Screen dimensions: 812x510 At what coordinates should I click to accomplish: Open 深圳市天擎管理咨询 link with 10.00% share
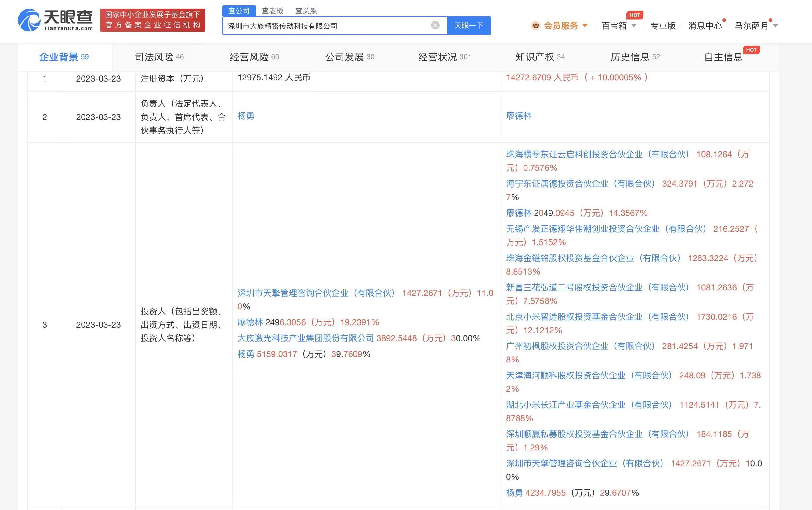pyautogui.click(x=585, y=464)
